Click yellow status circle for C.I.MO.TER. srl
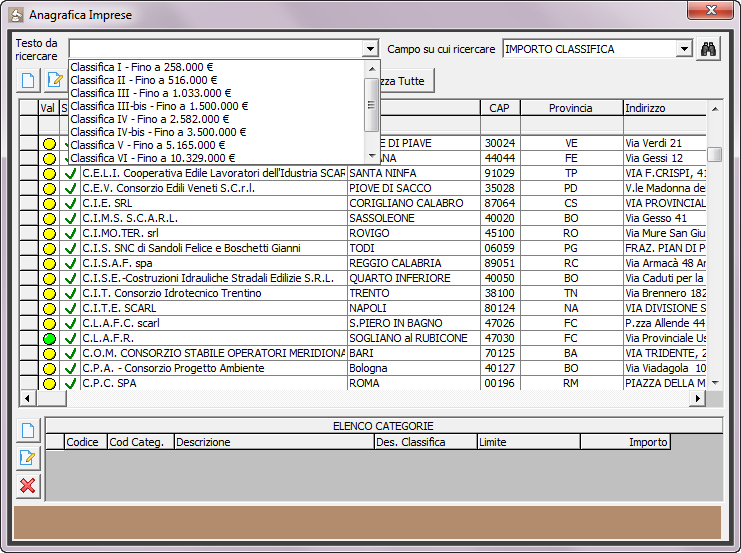Viewport: 741px width, 553px height. (x=49, y=234)
